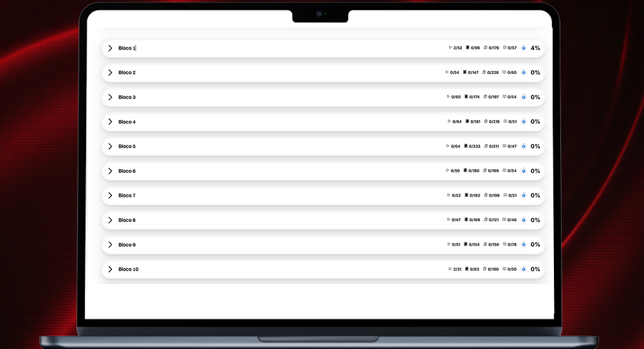Click the 4% progress value of Bloco 1
Screen dimensions: 644x349
(x=535, y=48)
